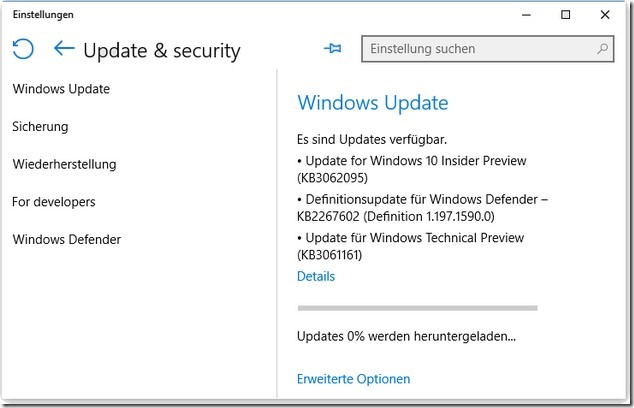Click the magnifier icon in the search box
634x408 pixels.
(603, 48)
